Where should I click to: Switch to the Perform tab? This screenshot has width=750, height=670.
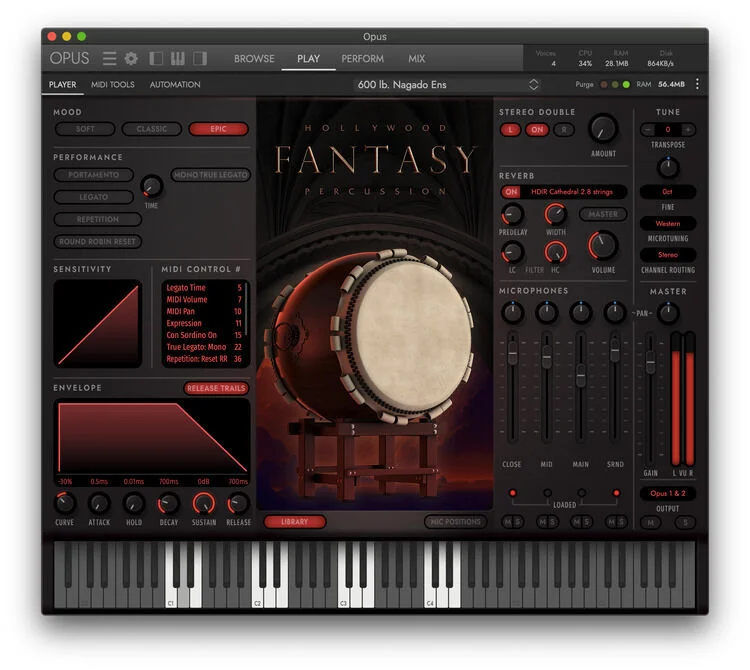click(362, 58)
